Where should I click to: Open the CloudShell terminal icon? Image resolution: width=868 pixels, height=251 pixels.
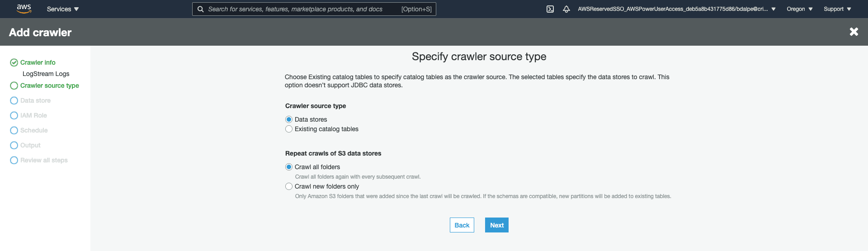[550, 9]
